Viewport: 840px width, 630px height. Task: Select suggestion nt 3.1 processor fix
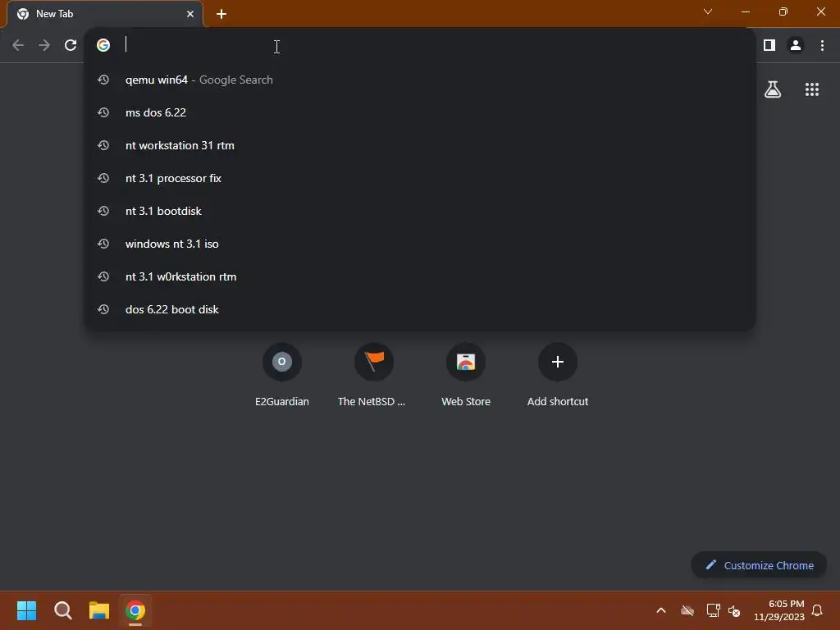click(421, 178)
